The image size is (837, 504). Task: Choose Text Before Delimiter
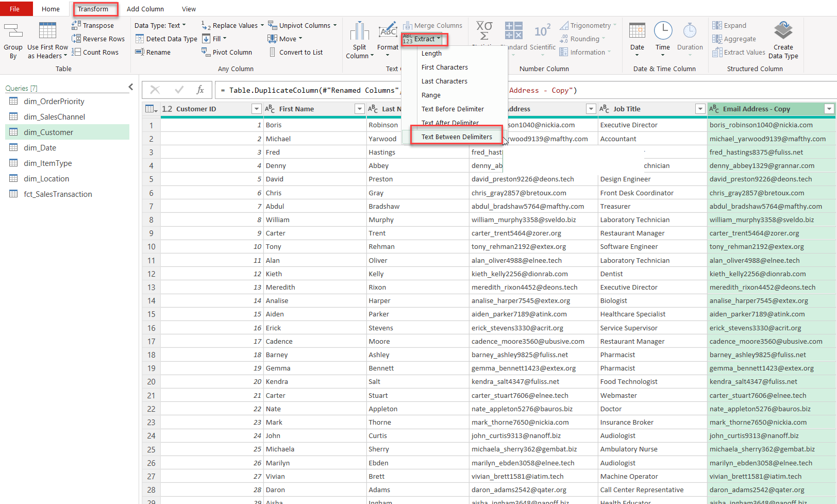[x=453, y=109]
